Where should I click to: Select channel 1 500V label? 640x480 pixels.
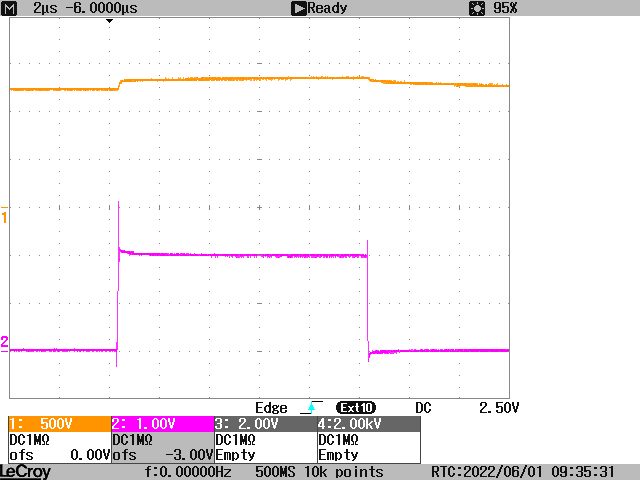60,424
